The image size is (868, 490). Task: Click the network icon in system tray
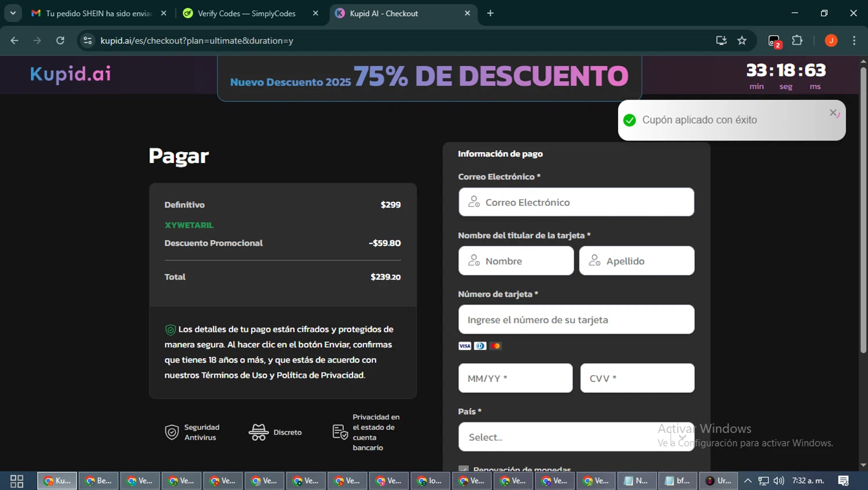pos(763,481)
